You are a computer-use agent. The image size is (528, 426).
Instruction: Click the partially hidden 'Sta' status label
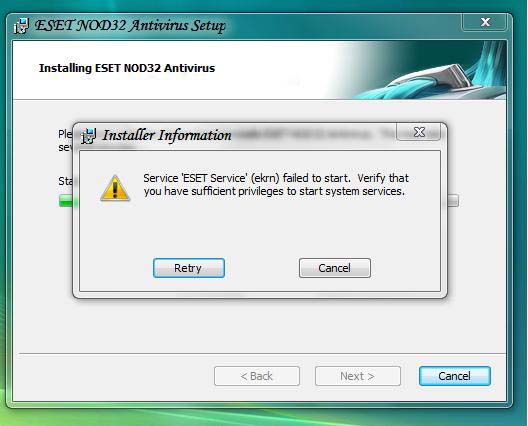(x=65, y=181)
